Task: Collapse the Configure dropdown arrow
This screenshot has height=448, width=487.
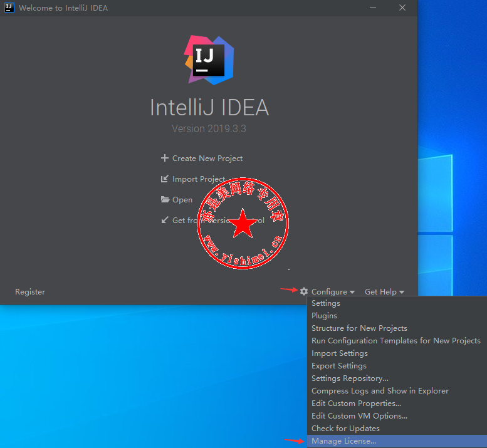Action: (x=352, y=292)
